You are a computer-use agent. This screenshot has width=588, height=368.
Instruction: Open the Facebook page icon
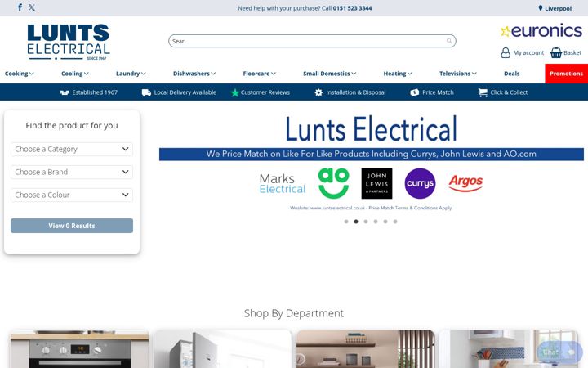(20, 7)
